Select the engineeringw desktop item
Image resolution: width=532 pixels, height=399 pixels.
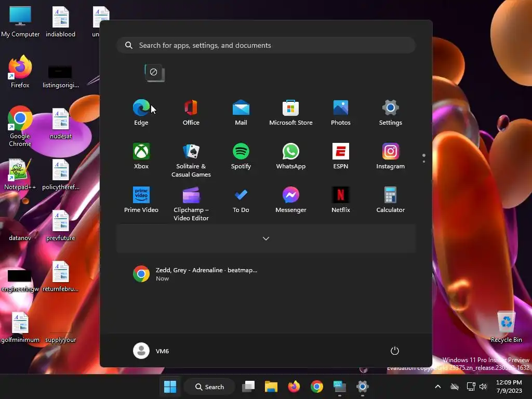click(20, 280)
